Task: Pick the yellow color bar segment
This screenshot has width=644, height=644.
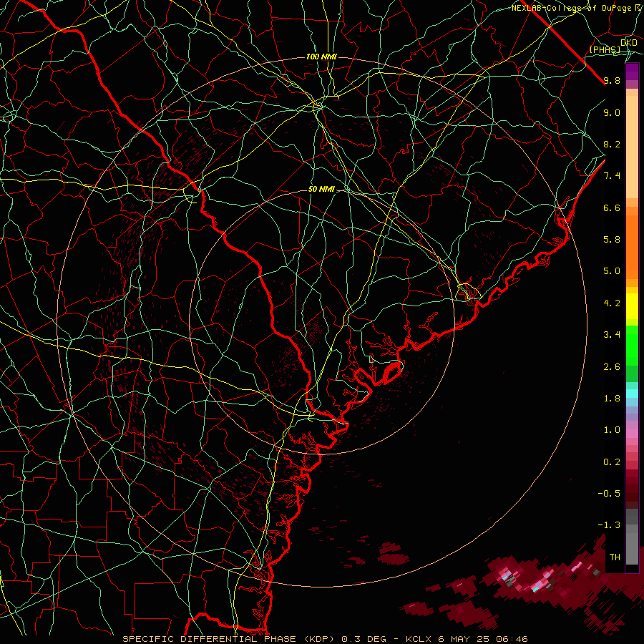Action: (632, 306)
